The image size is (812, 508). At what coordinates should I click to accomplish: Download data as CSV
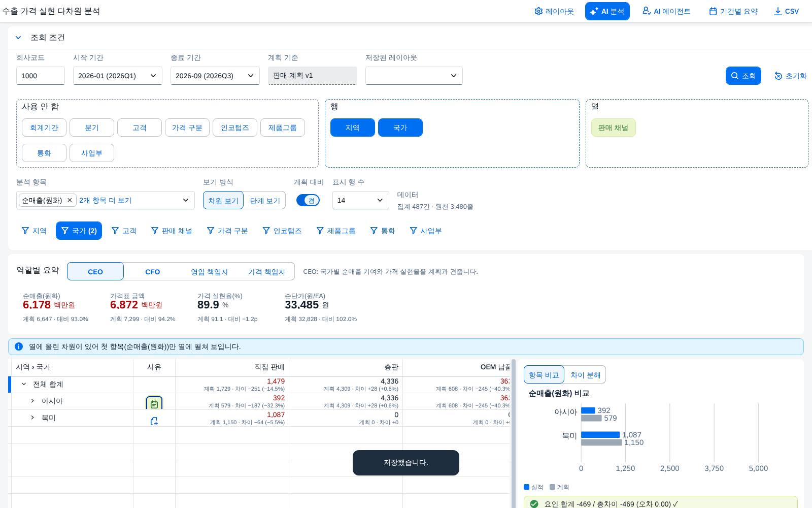786,11
